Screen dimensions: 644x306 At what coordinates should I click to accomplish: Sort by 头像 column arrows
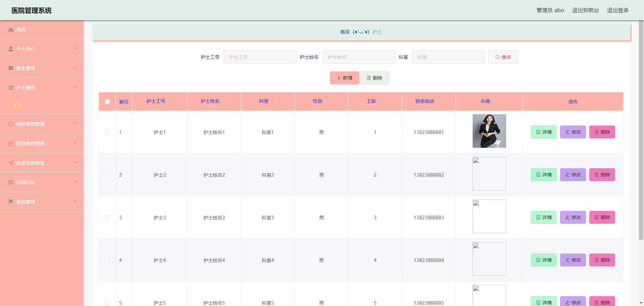(494, 101)
